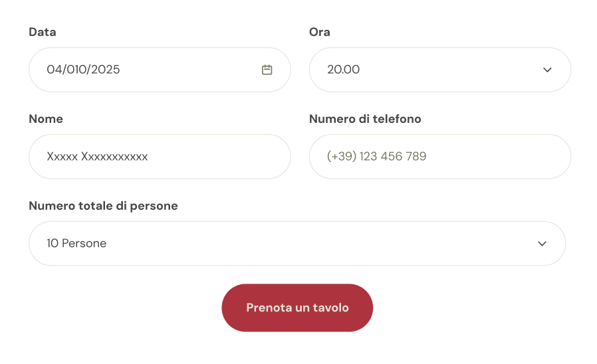This screenshot has width=597, height=364.
Task: Click the 20.00 time value
Action: 343,70
